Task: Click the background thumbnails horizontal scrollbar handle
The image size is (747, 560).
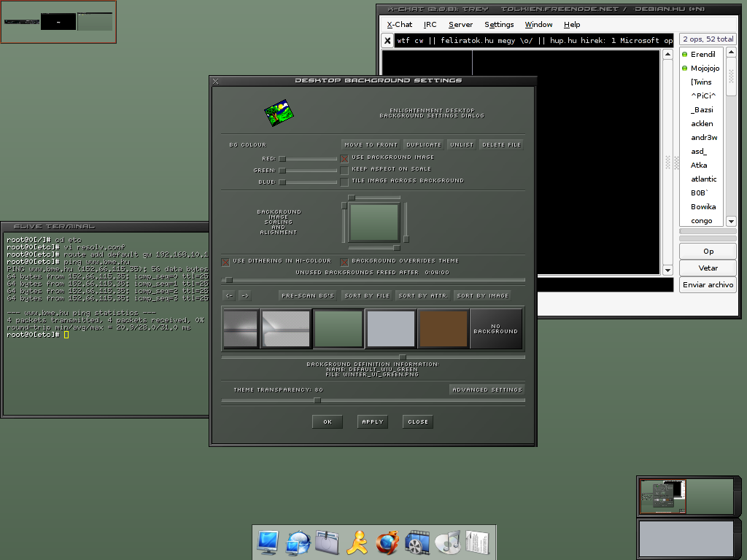Action: pyautogui.click(x=403, y=357)
